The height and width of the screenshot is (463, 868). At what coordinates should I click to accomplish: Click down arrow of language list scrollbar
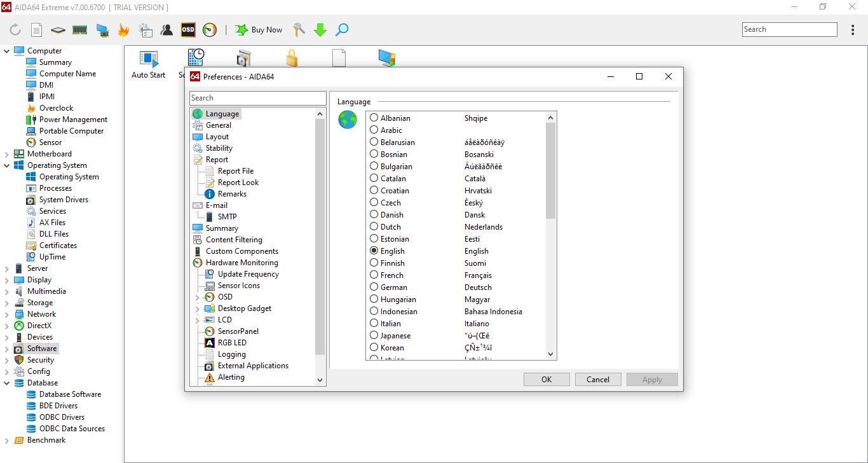pyautogui.click(x=550, y=354)
